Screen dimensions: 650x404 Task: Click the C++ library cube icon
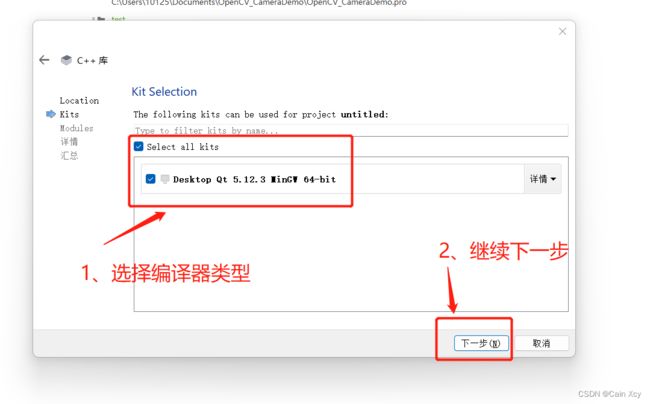[66, 60]
